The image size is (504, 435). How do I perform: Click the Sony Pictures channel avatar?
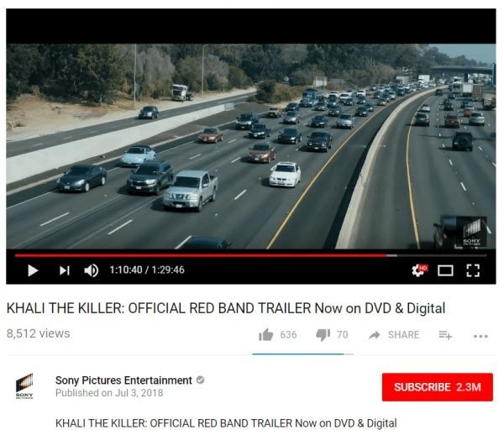tap(24, 385)
